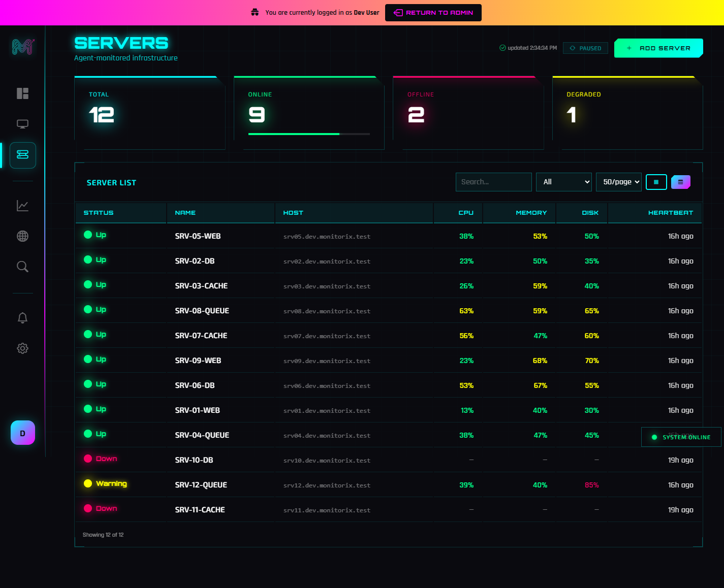Open the SRV-07-CACHE server row
724x588 pixels.
(389, 336)
